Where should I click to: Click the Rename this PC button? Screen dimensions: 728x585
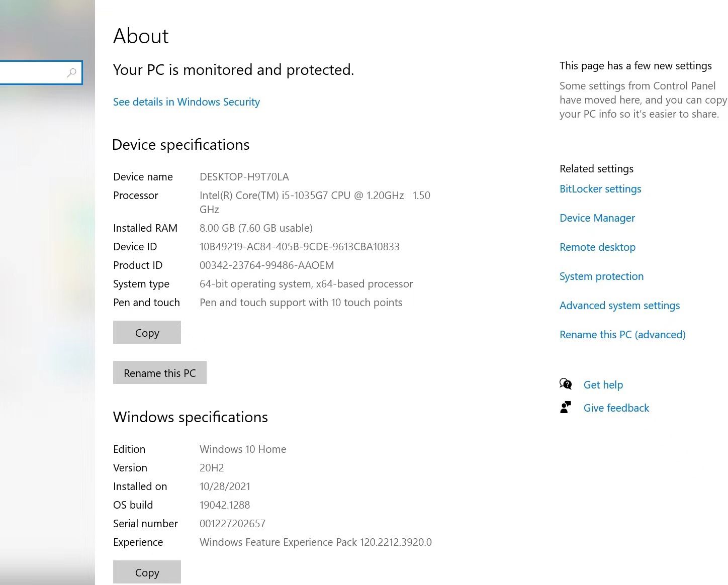[159, 372]
